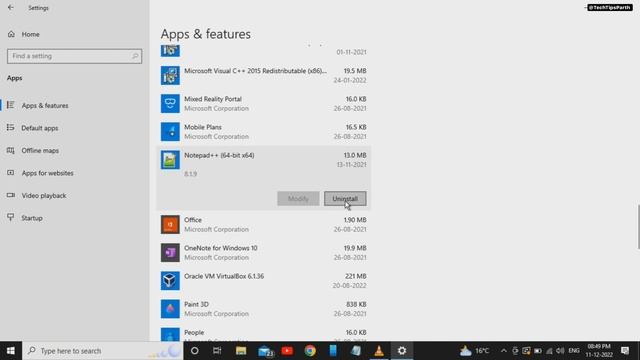Open Task View on the taskbar

[x=217, y=351]
